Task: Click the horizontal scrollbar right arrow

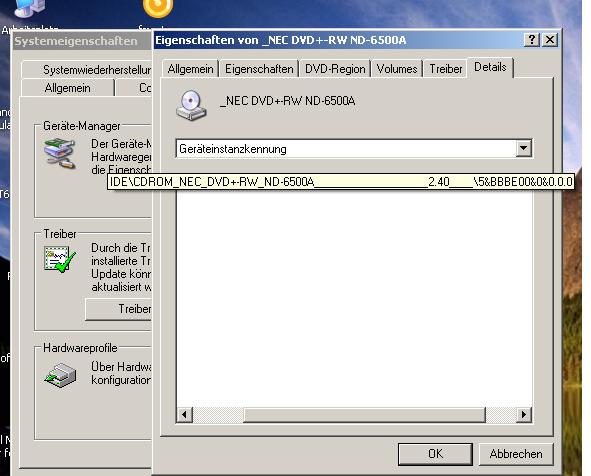Action: (x=524, y=415)
